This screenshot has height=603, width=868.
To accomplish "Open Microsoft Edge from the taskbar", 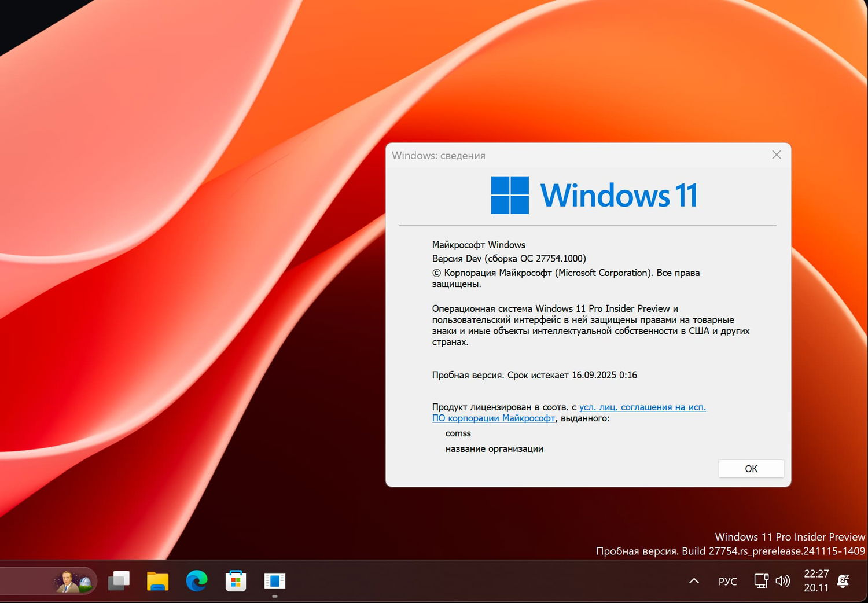I will [197, 580].
